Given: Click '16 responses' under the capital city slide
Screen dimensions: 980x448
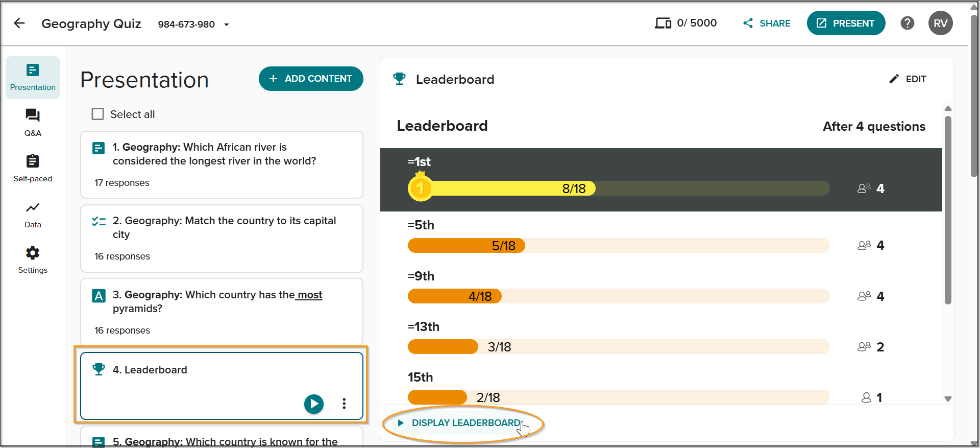Looking at the screenshot, I should [x=122, y=256].
